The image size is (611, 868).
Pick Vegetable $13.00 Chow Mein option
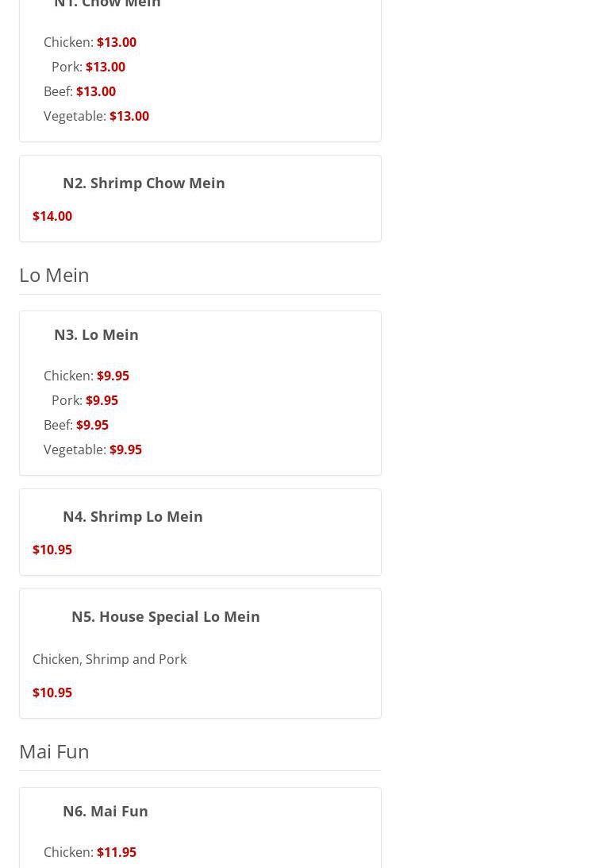coord(96,116)
